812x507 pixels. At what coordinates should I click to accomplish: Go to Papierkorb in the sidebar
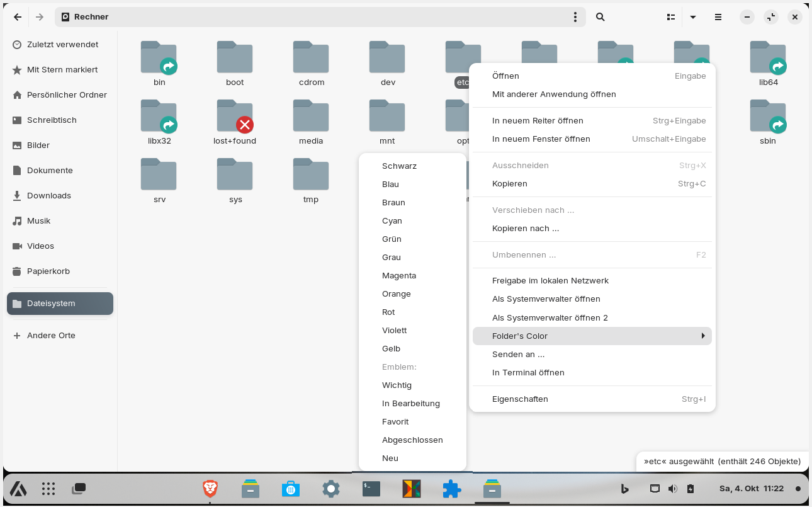(x=48, y=271)
